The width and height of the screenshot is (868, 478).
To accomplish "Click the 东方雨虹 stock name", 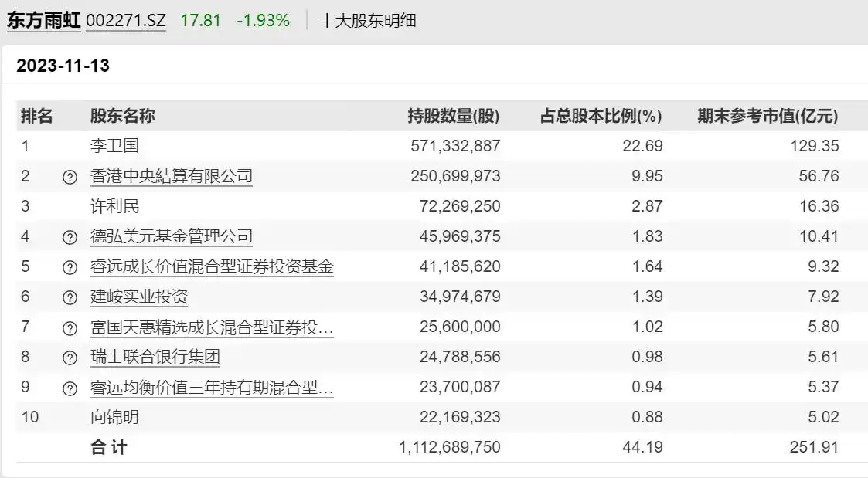I will point(44,21).
